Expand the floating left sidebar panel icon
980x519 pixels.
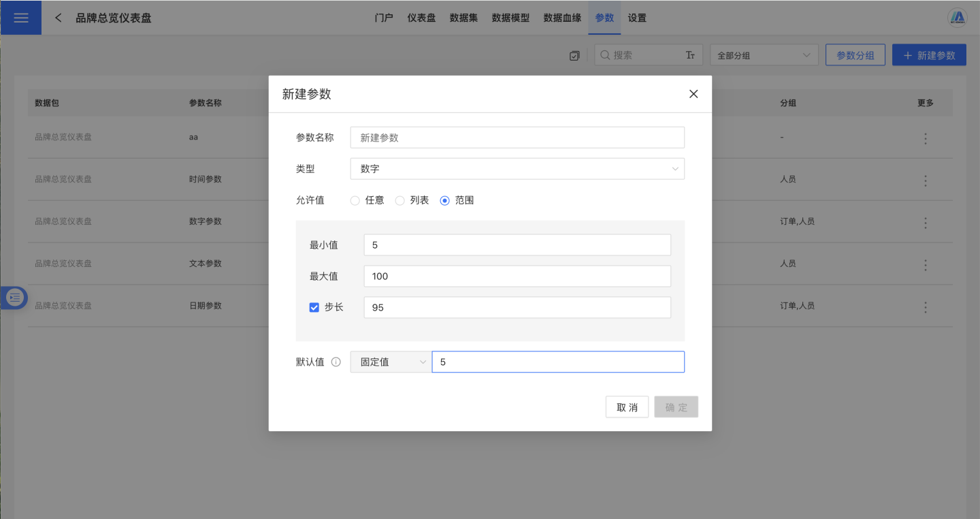[15, 298]
